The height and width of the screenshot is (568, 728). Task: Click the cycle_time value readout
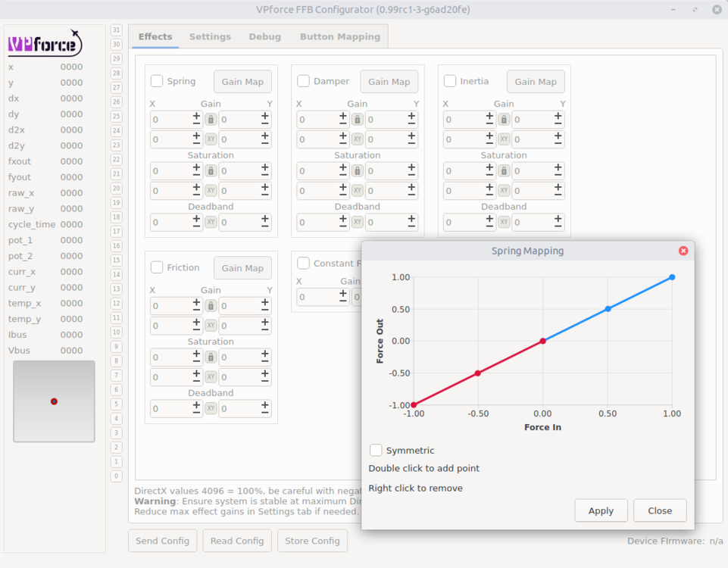pos(71,224)
